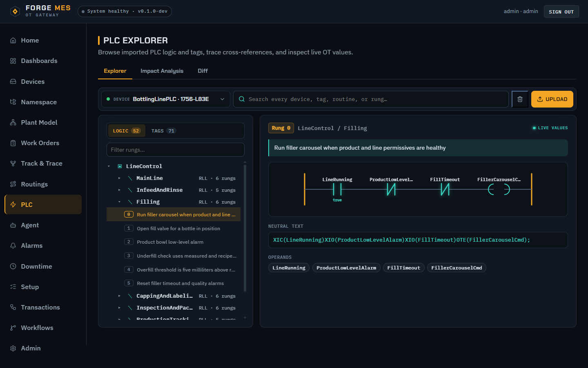Select rung 0 Run filler carousel

click(174, 215)
